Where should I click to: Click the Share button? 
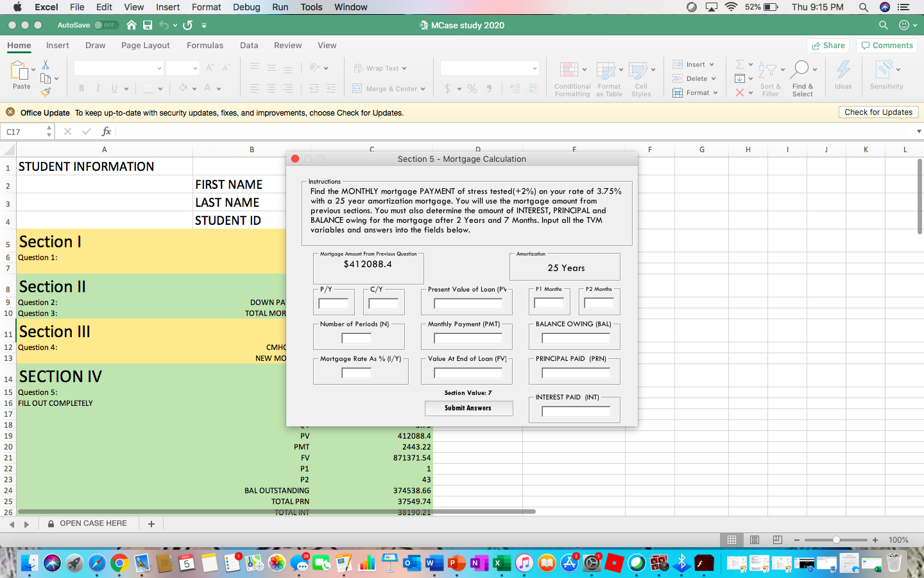coord(828,46)
